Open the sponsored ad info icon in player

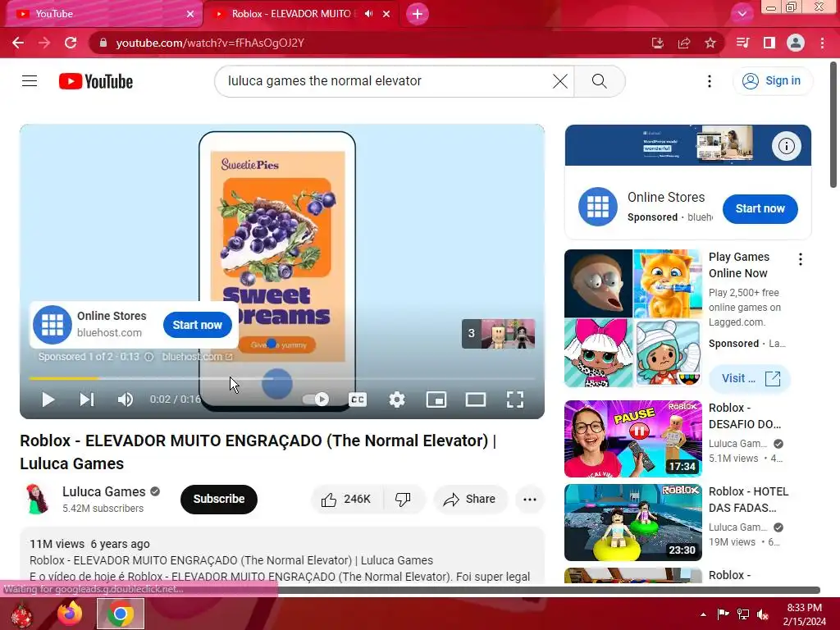[x=149, y=357]
